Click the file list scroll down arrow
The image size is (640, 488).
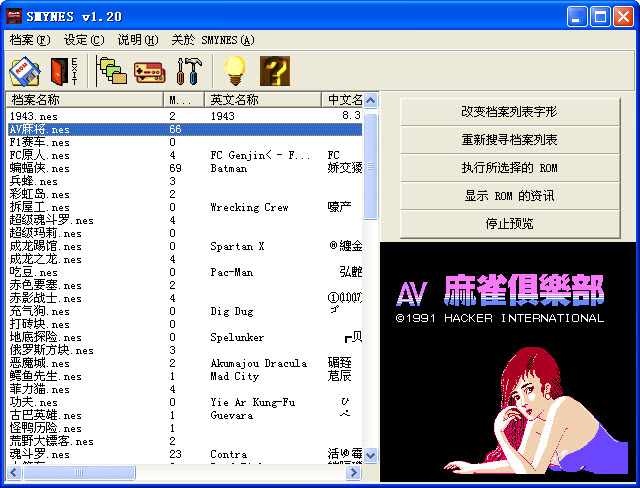[x=371, y=455]
